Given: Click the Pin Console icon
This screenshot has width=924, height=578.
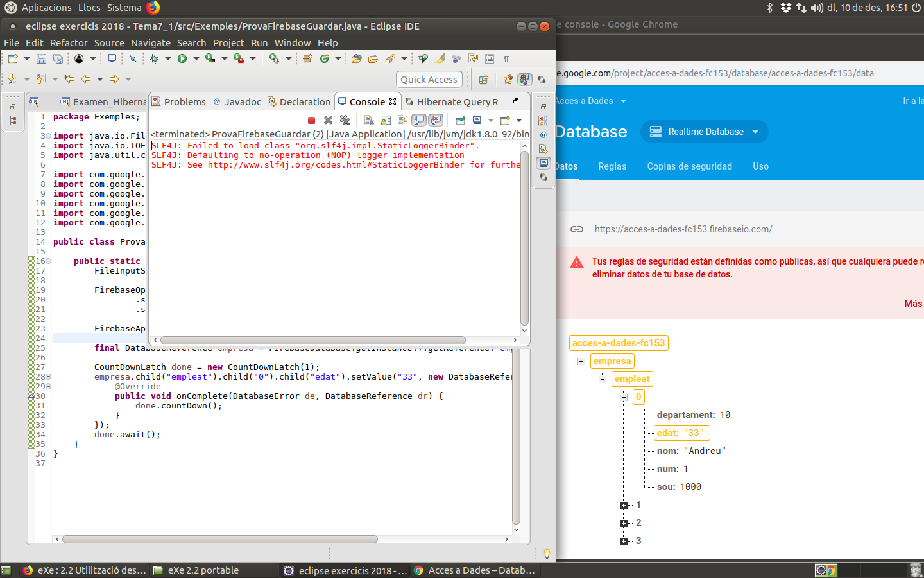Looking at the screenshot, I should (x=460, y=120).
